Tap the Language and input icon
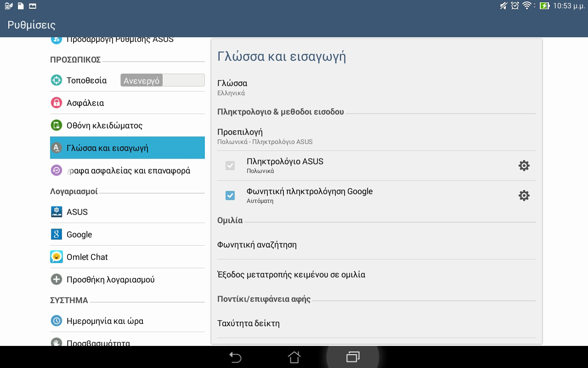Viewport: 588px width, 368px height. pyautogui.click(x=56, y=148)
